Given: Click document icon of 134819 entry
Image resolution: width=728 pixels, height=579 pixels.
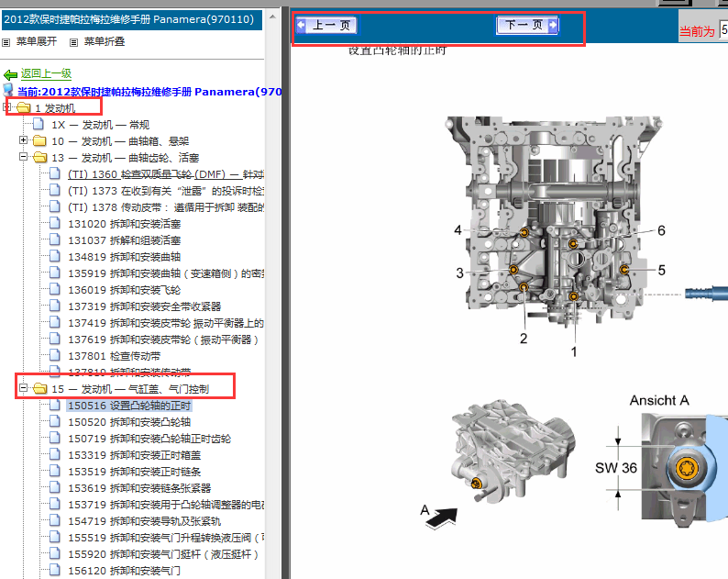Looking at the screenshot, I should [x=54, y=256].
